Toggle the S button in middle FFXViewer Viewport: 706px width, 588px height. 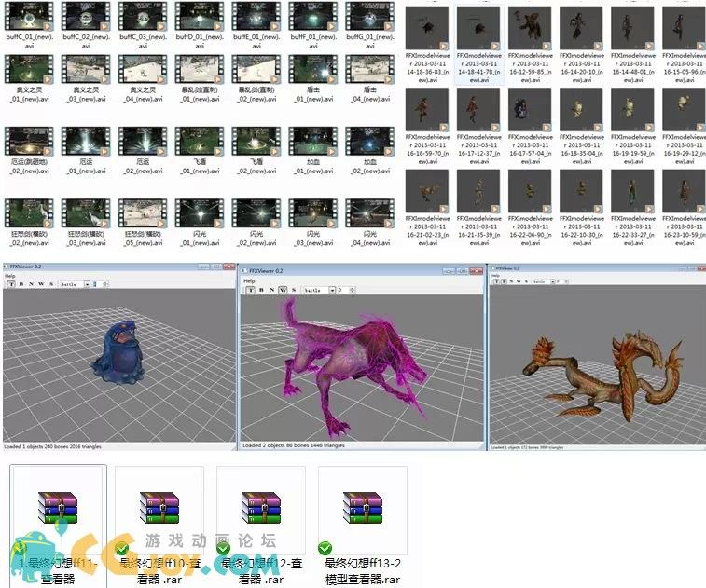point(294,290)
